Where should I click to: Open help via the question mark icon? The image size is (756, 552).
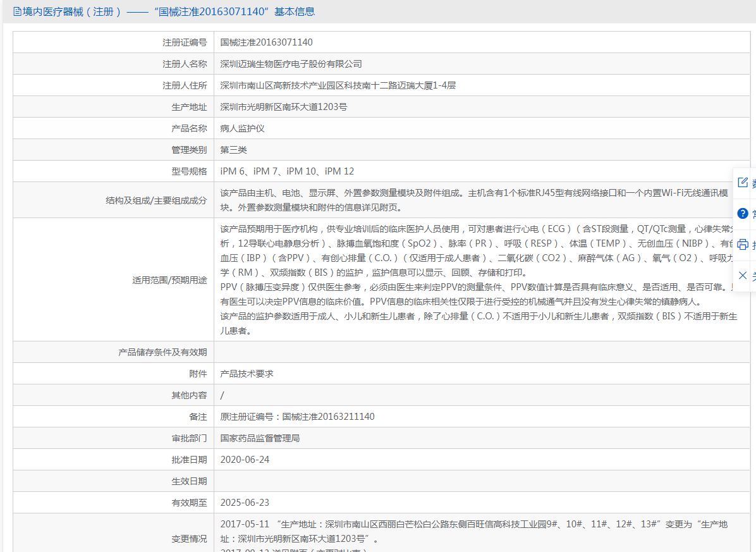click(742, 213)
